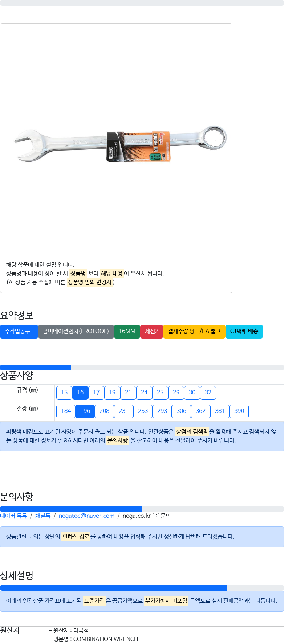The image size is (284, 644).
Task: Select the highlighted 196 length button
Action: (85, 411)
